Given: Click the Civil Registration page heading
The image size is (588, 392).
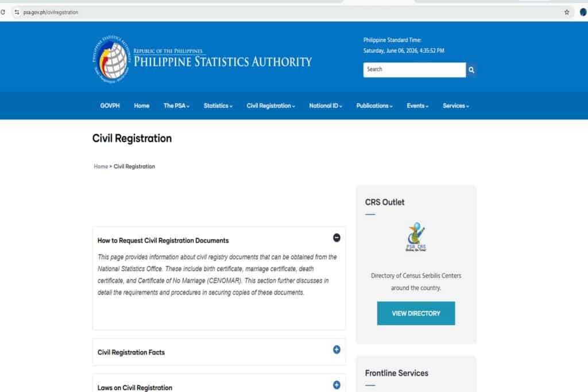Looking at the screenshot, I should [x=132, y=138].
